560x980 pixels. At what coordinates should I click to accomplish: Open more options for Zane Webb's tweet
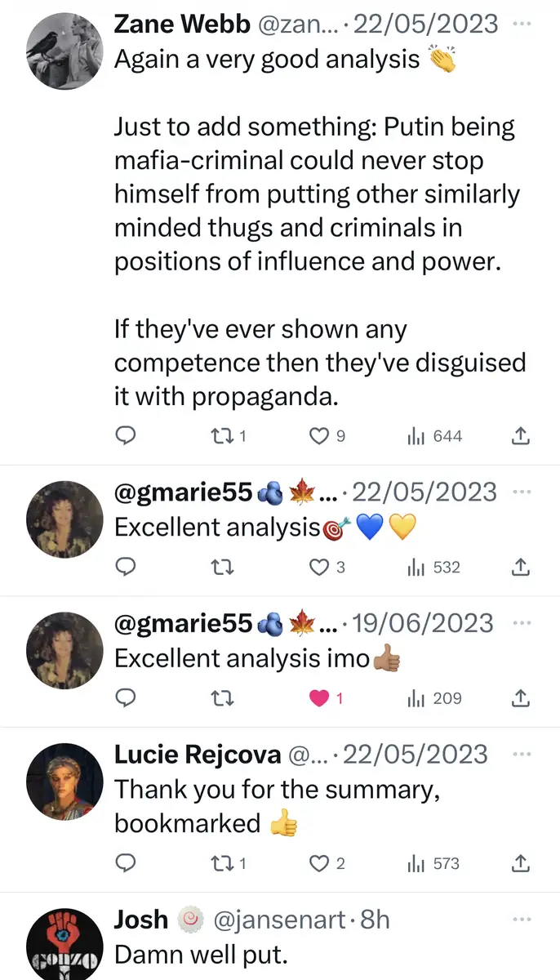coord(521,24)
